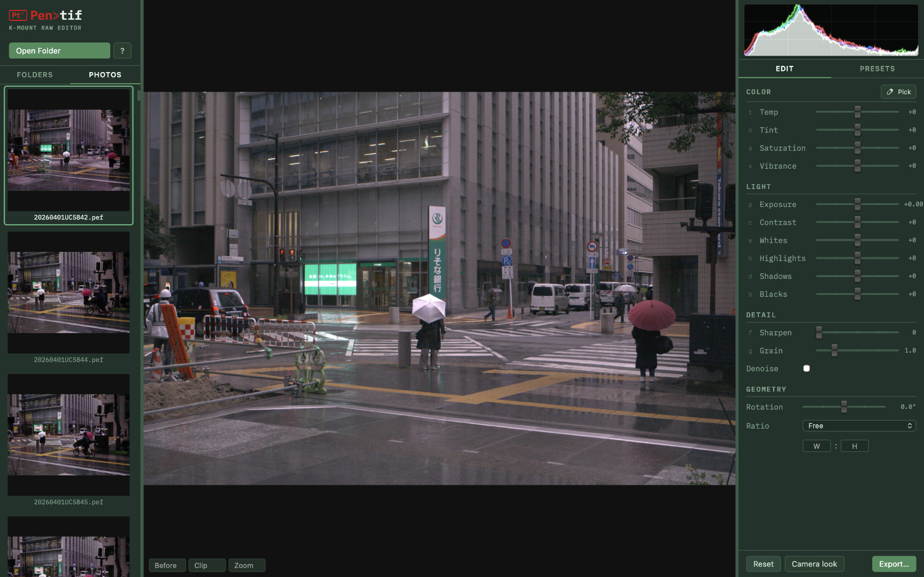Click the Sharpen slider handle
The height and width of the screenshot is (577, 924).
[819, 333]
